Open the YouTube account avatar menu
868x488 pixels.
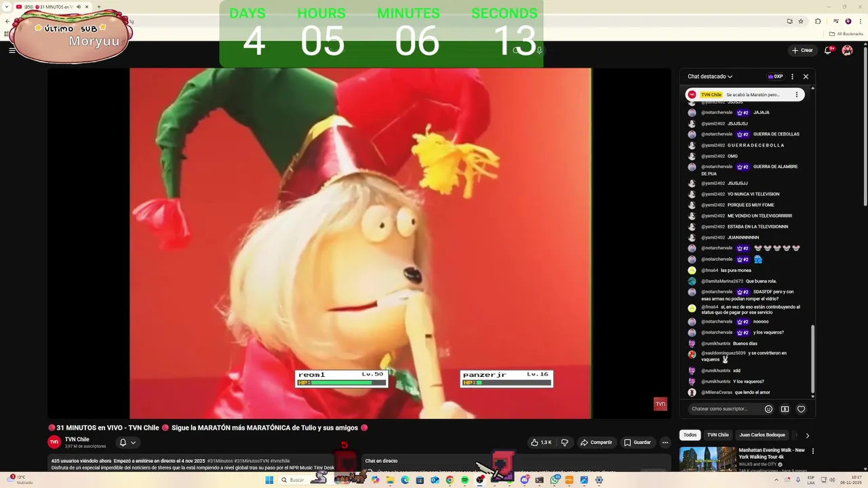pos(847,50)
